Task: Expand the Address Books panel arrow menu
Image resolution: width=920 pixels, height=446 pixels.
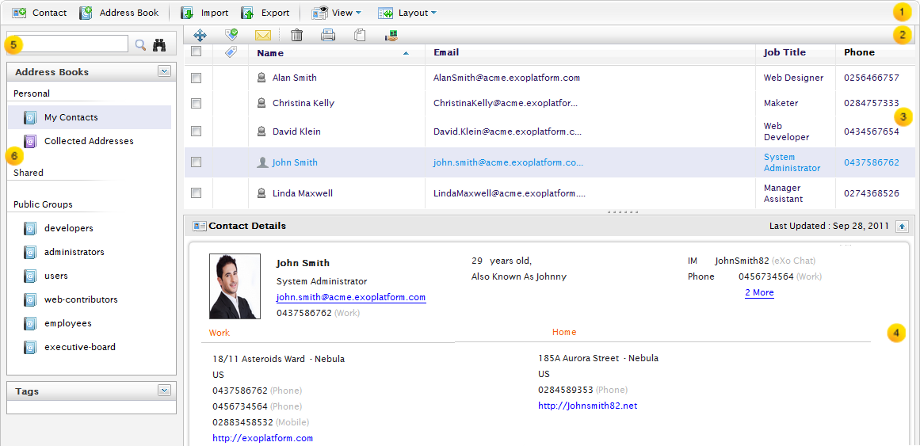Action: coord(164,72)
